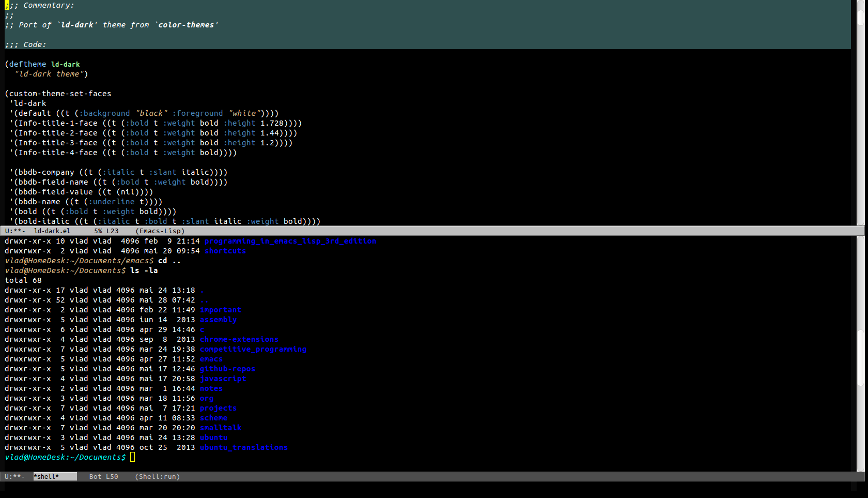Screen dimensions: 868x498
Task: Click the 'shortcuts' directory name
Action: pyautogui.click(x=225, y=251)
